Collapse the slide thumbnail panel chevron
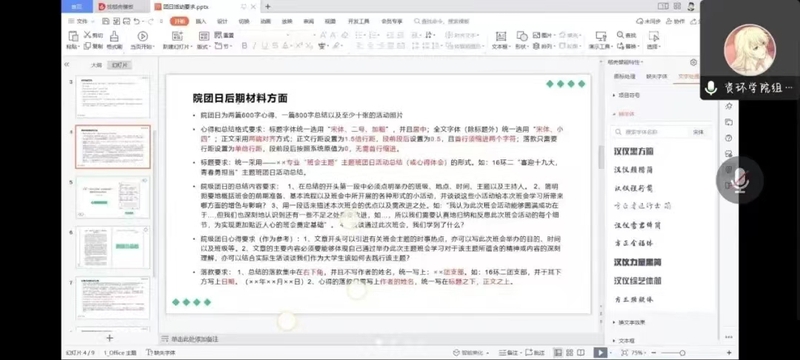This screenshot has height=360, width=800. point(66,65)
